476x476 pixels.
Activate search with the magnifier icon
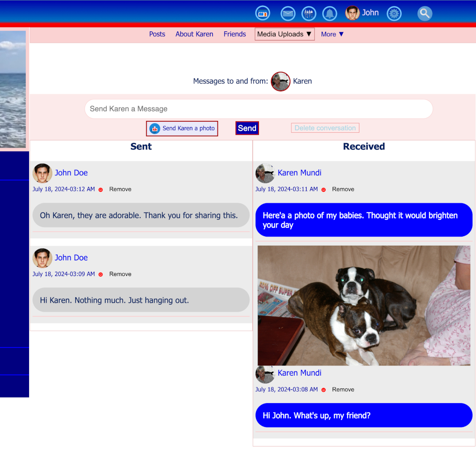click(424, 13)
